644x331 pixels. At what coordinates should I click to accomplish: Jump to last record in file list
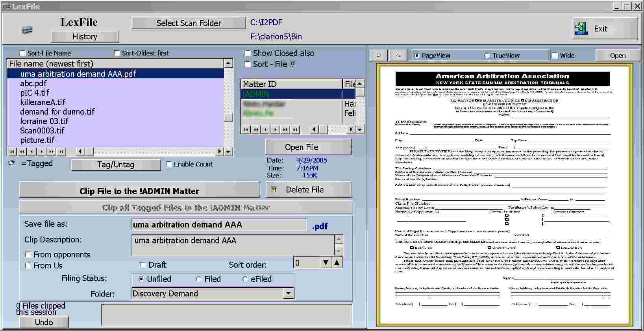[61, 152]
